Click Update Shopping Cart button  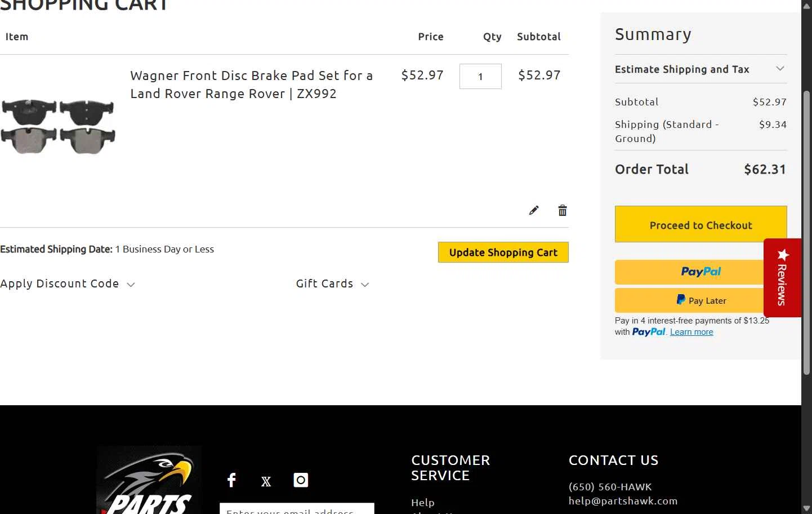503,252
